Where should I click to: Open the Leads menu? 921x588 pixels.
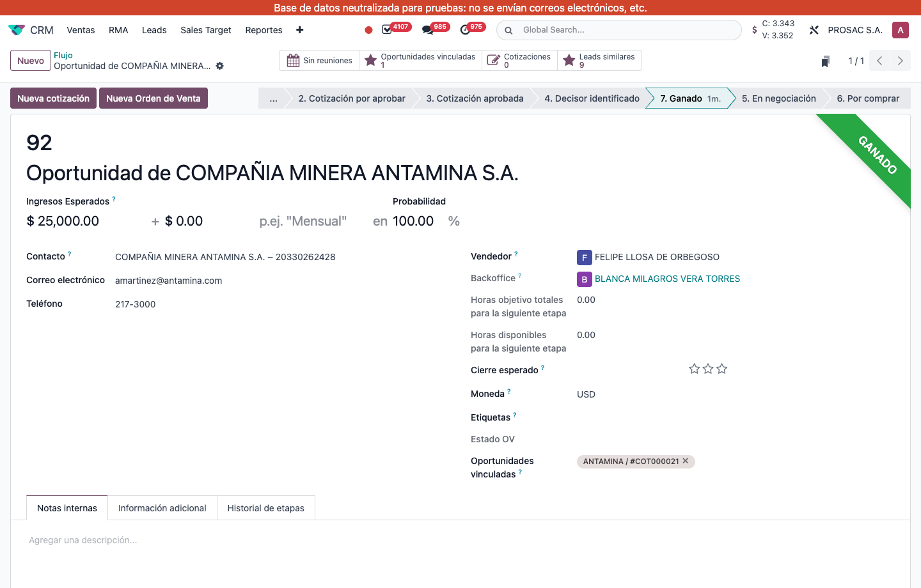click(154, 30)
